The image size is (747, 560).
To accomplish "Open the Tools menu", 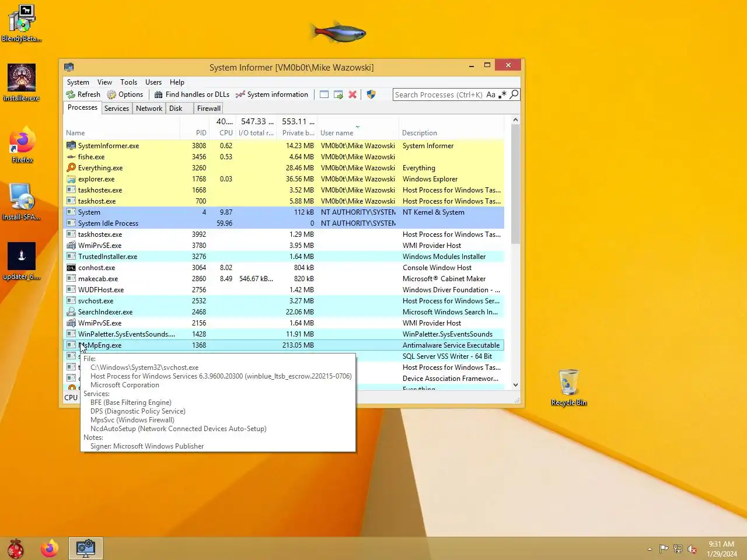I will pos(129,82).
